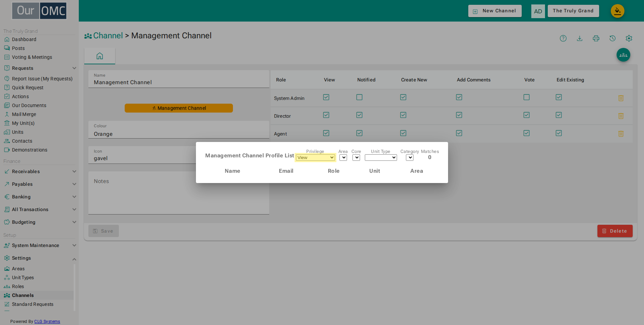Viewport: 644px width, 325px height.
Task: Click the New Channel button
Action: click(x=495, y=11)
